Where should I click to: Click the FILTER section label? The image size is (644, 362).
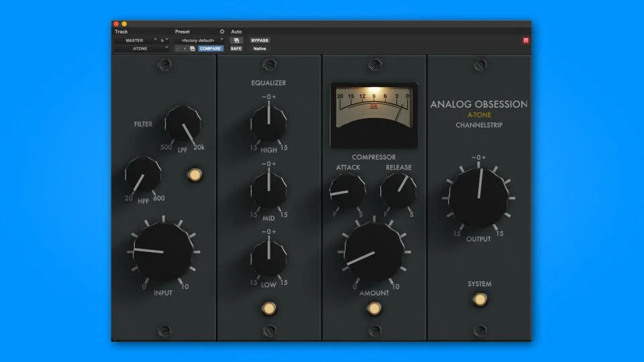(144, 124)
